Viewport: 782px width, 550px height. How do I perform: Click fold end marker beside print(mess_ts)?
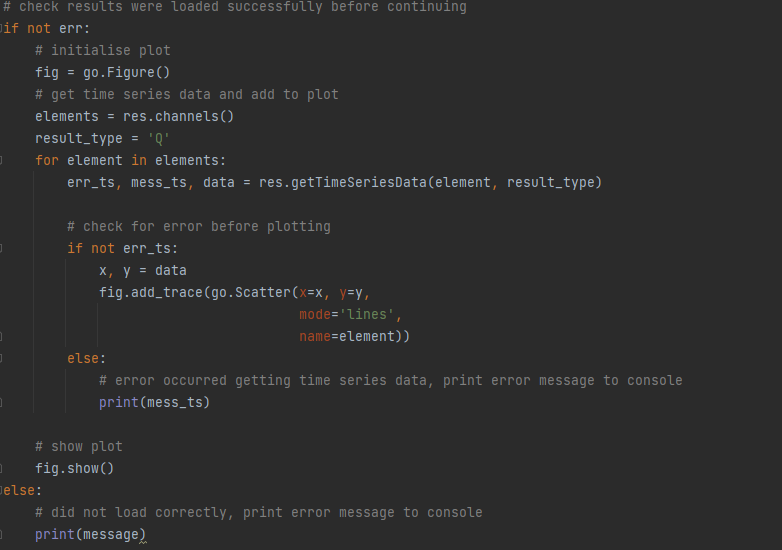(3, 402)
